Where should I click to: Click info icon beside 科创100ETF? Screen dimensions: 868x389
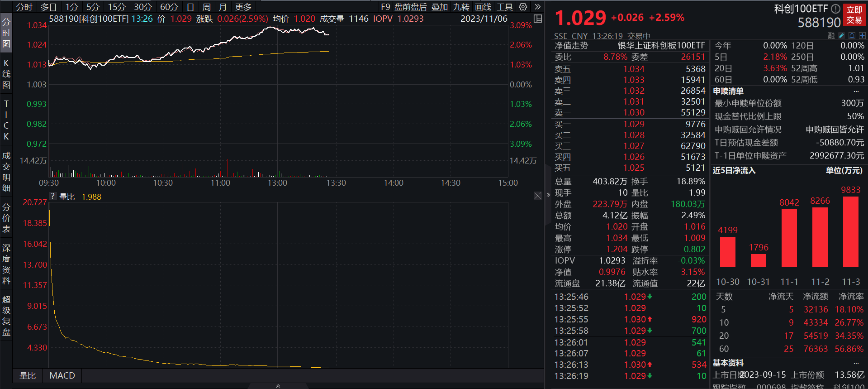click(836, 9)
